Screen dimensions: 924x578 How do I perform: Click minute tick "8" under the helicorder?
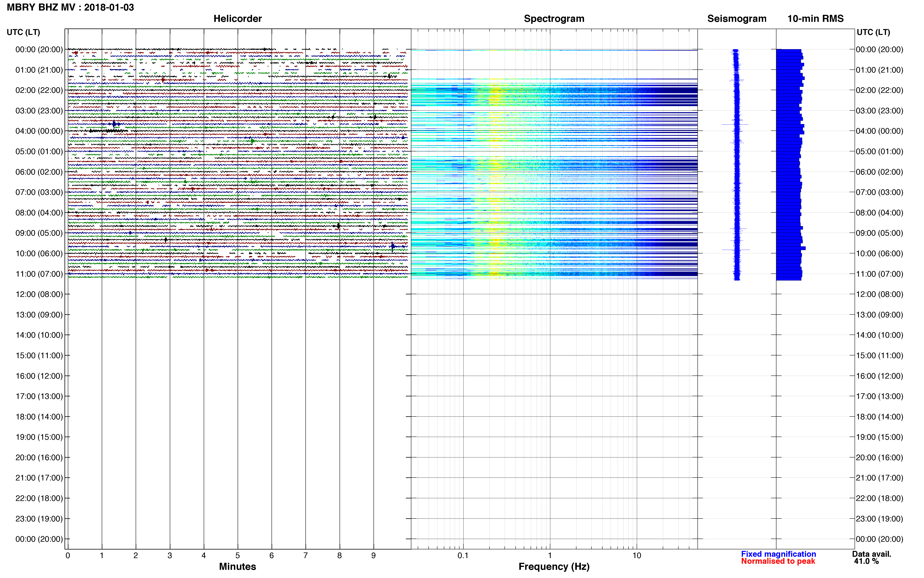click(x=340, y=555)
